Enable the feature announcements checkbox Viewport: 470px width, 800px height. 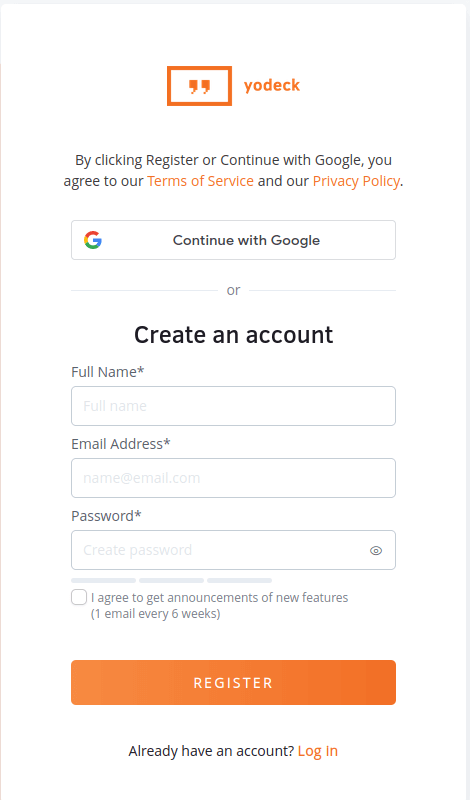tap(79, 597)
